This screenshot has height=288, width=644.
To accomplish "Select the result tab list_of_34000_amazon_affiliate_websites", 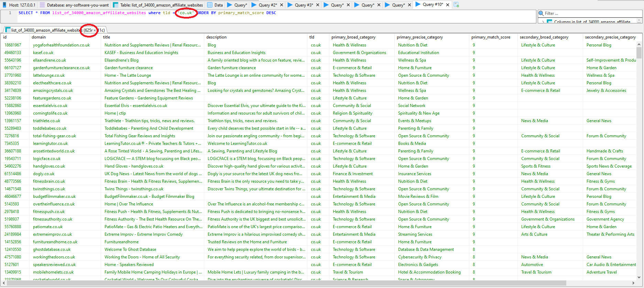I will [55, 30].
